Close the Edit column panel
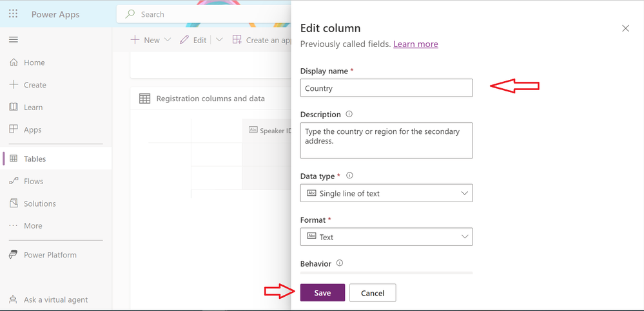644x311 pixels. tap(625, 28)
